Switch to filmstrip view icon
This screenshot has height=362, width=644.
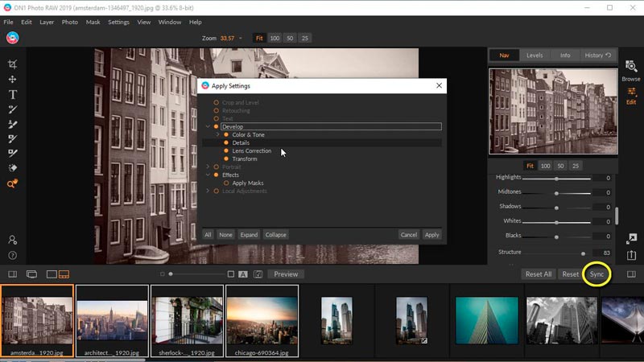[x=64, y=274]
